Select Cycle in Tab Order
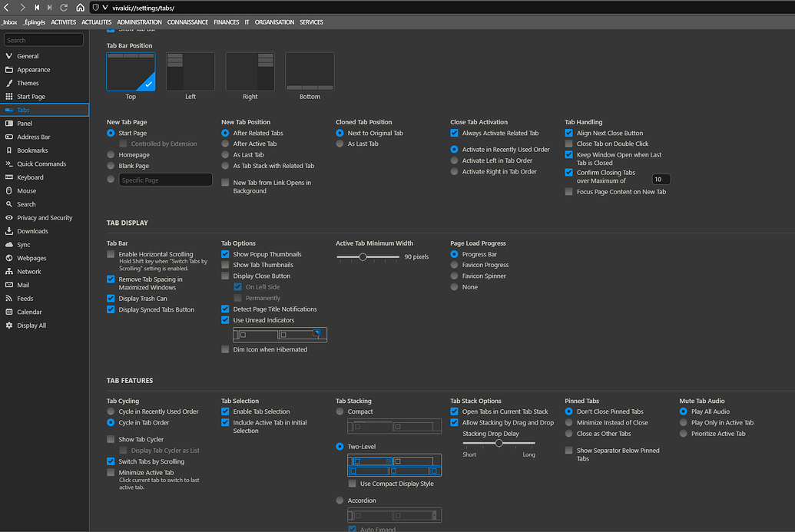 click(110, 421)
